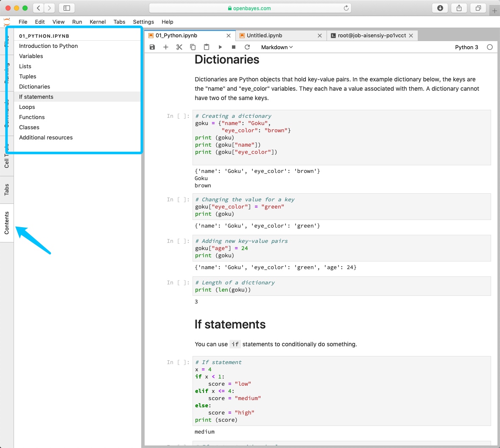Image resolution: width=500 pixels, height=448 pixels.
Task: Toggle the Safari sidebar button
Action: tap(67, 8)
